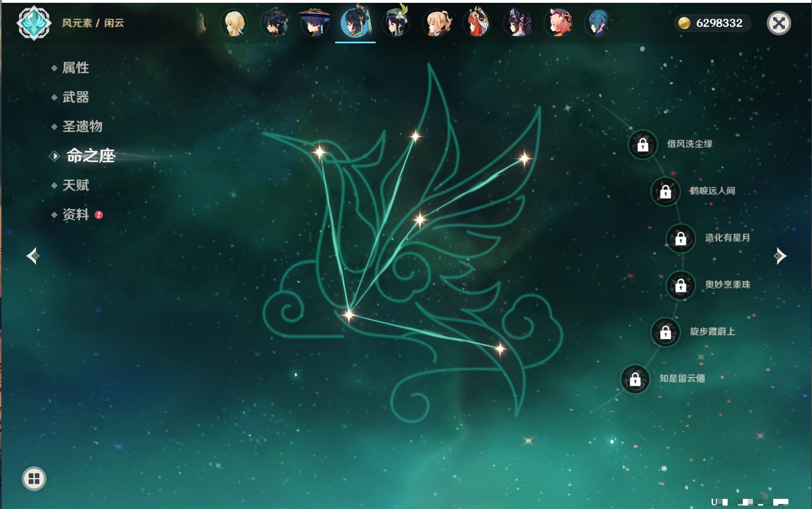Screen dimensions: 812x509
Task: Open the 天赋 talents menu
Action: click(75, 185)
